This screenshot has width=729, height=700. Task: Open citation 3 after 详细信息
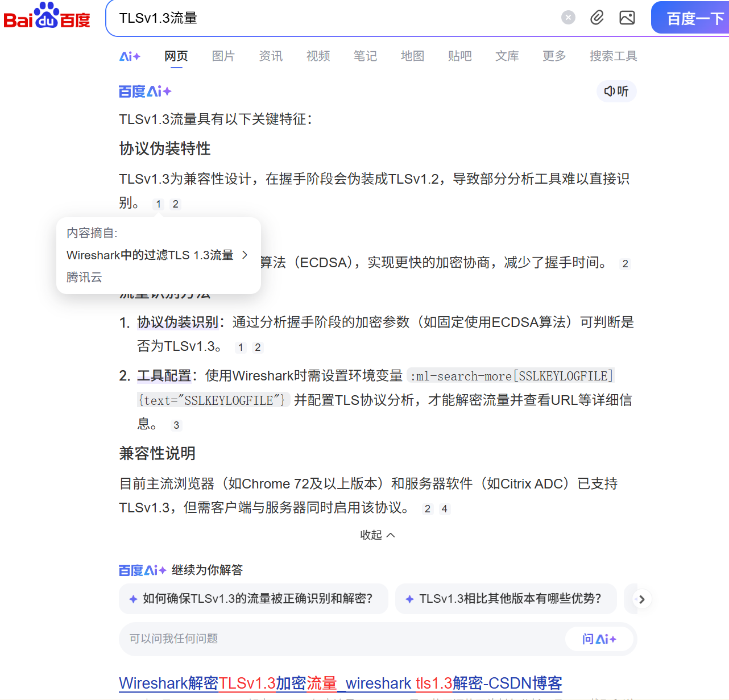pos(176,425)
